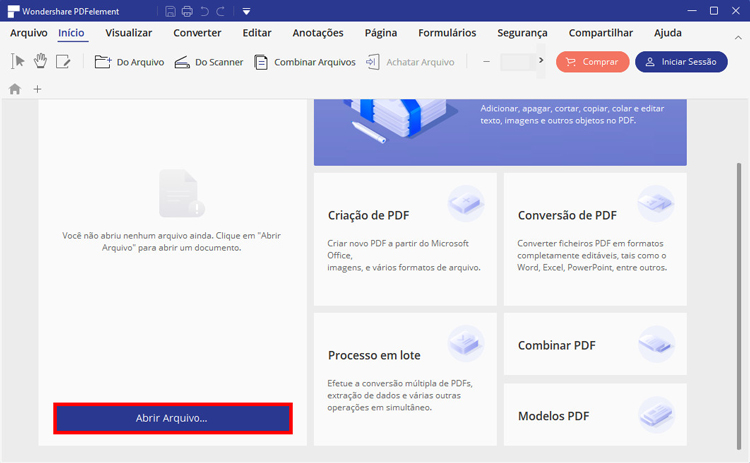Click the empty document placeholder icon
The width and height of the screenshot is (750, 463).
click(x=181, y=193)
